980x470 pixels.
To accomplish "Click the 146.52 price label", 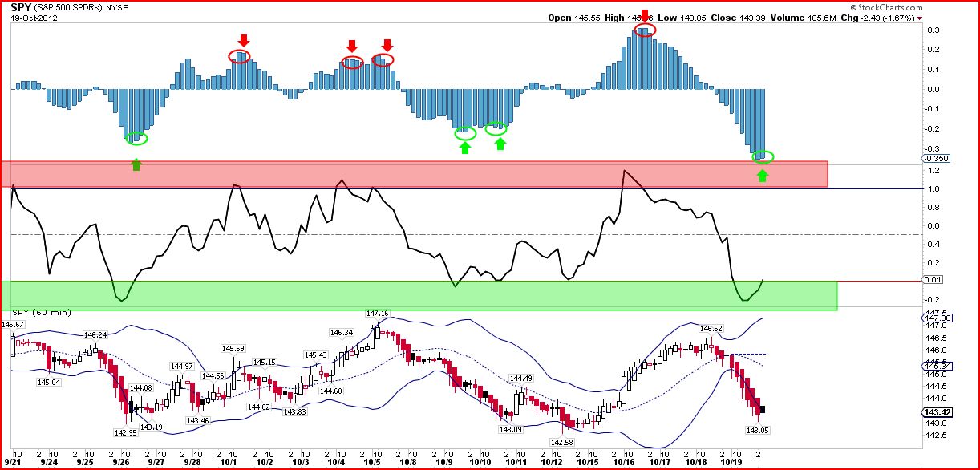I will point(711,328).
